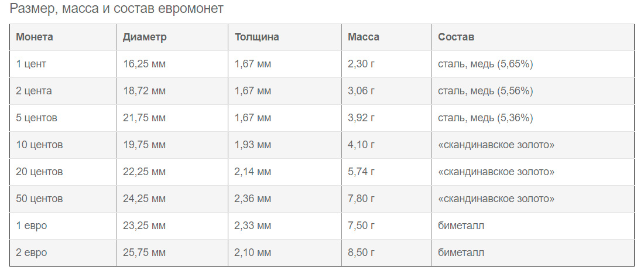This screenshot has height=273, width=644.
Task: Click the 'Монета' column header
Action: click(x=35, y=37)
